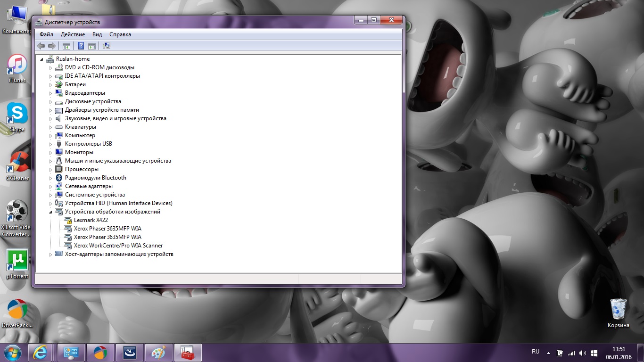
Task: Click the blue question mark Help icon
Action: 81,46
